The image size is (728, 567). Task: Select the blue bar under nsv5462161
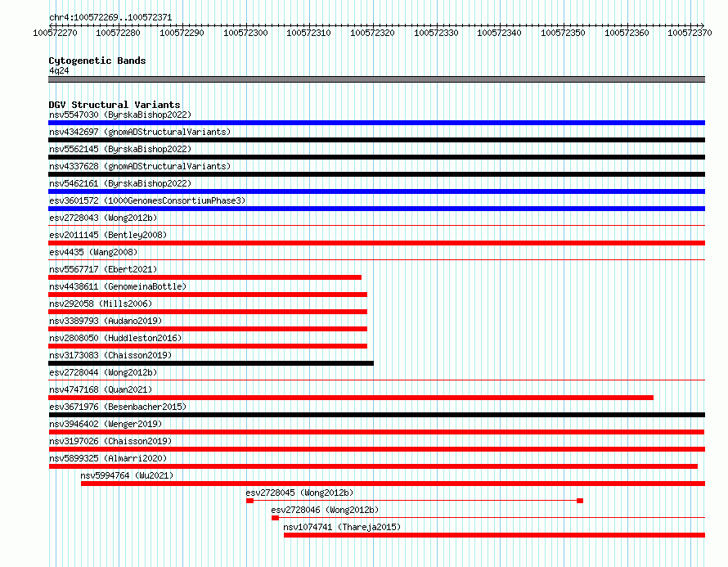[x=376, y=191]
